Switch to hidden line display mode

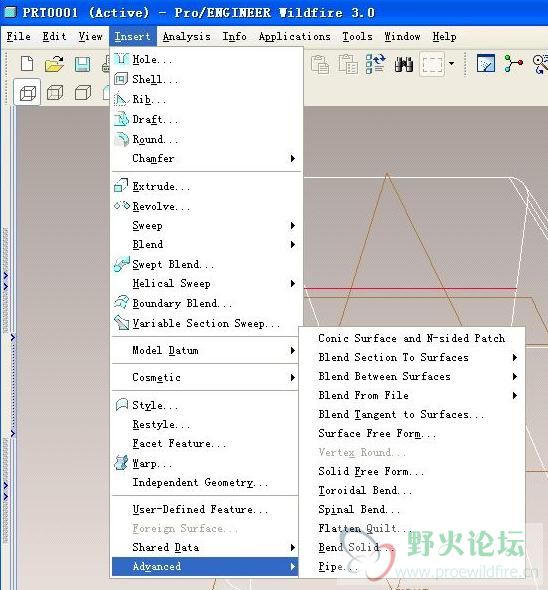(x=55, y=93)
